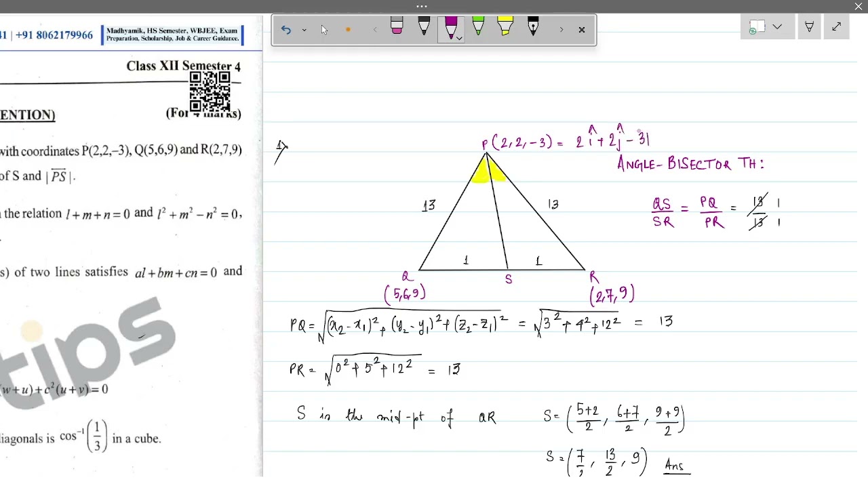Expand purple pen options chevron
Viewport: 868px width, 488px height.
pyautogui.click(x=460, y=39)
